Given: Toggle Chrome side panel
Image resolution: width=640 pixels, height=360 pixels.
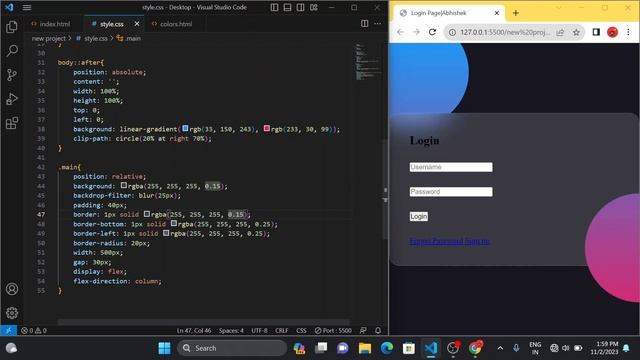Looking at the screenshot, I should 596,32.
